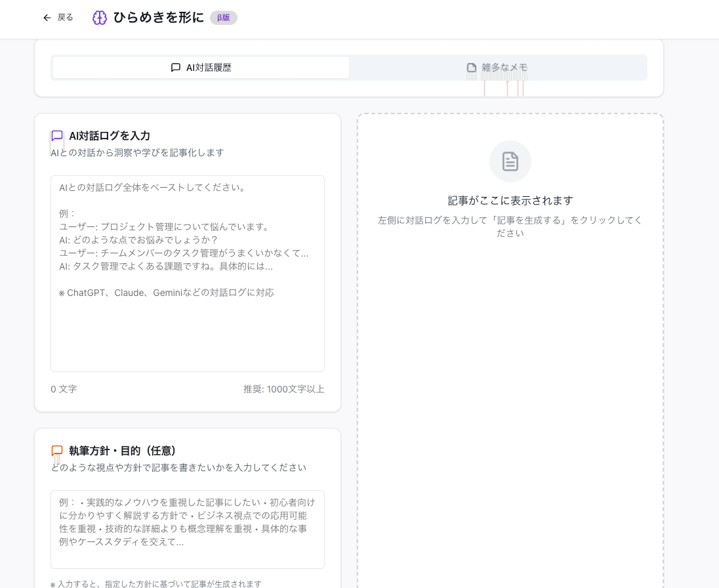Click the purple chat icon beside AI対話ログを入力

(x=57, y=136)
